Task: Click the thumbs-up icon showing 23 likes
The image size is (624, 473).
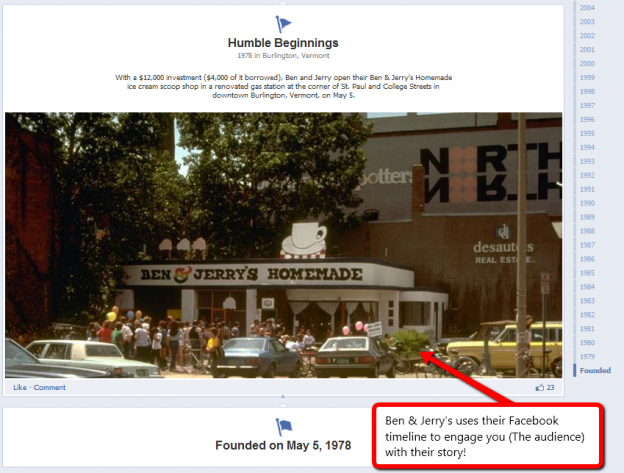Action: pyautogui.click(x=540, y=387)
